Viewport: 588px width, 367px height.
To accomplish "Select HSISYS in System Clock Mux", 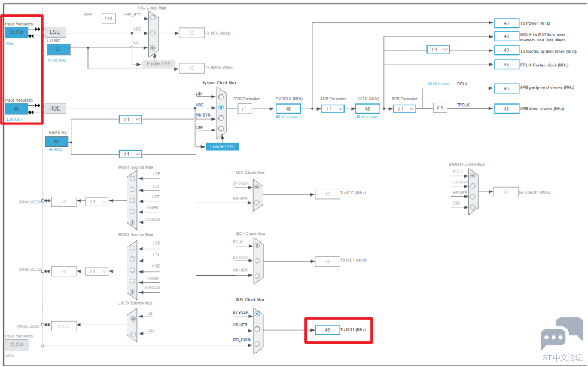I will 221,118.
